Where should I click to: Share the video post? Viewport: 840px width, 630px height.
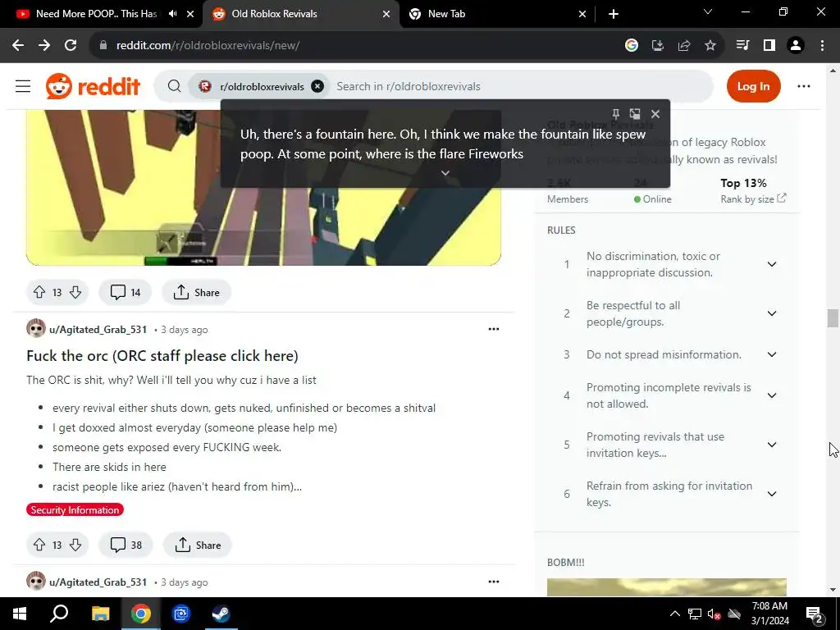coord(197,292)
